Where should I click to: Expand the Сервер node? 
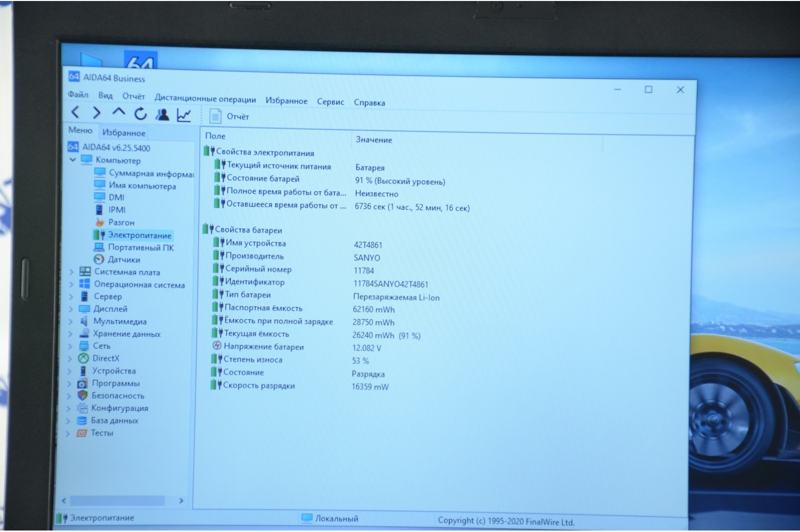coord(70,297)
